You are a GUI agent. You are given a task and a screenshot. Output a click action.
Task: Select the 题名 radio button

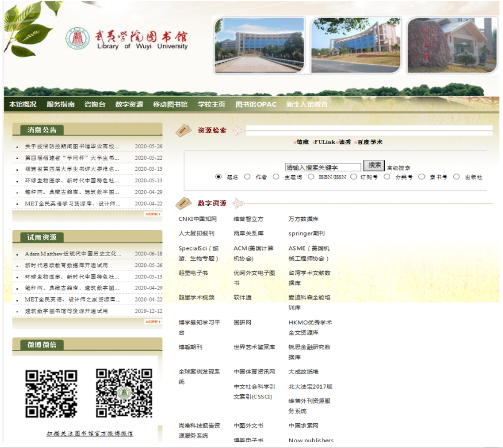click(219, 177)
